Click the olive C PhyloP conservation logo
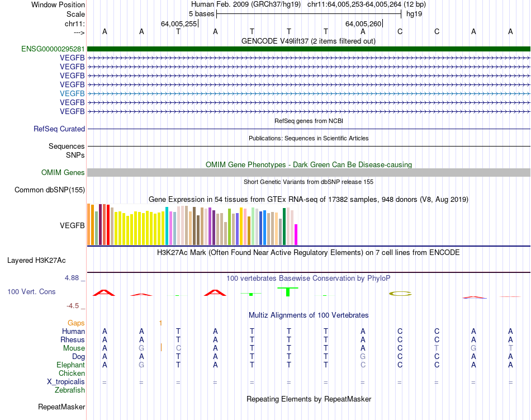Image resolution: width=531 pixels, height=420 pixels. (400, 293)
